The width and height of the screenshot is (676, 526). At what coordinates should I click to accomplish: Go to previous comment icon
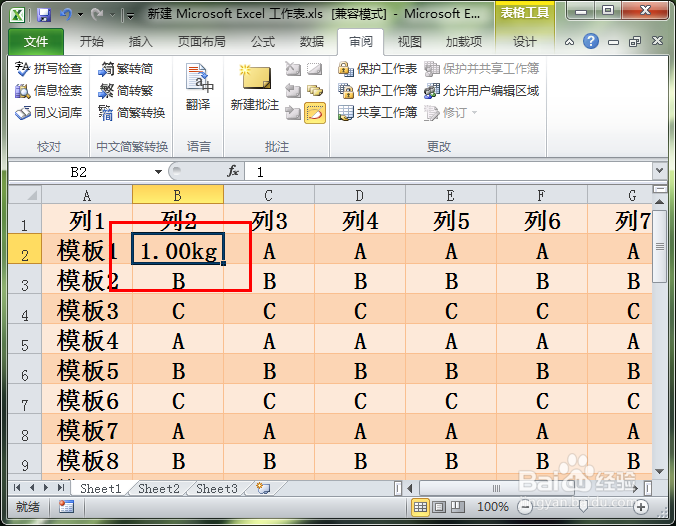293,91
